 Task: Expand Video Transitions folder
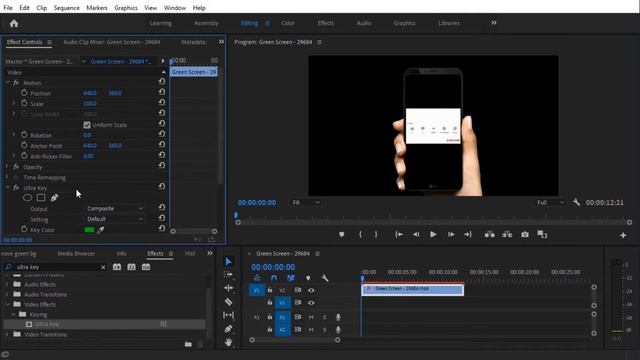pos(7,334)
